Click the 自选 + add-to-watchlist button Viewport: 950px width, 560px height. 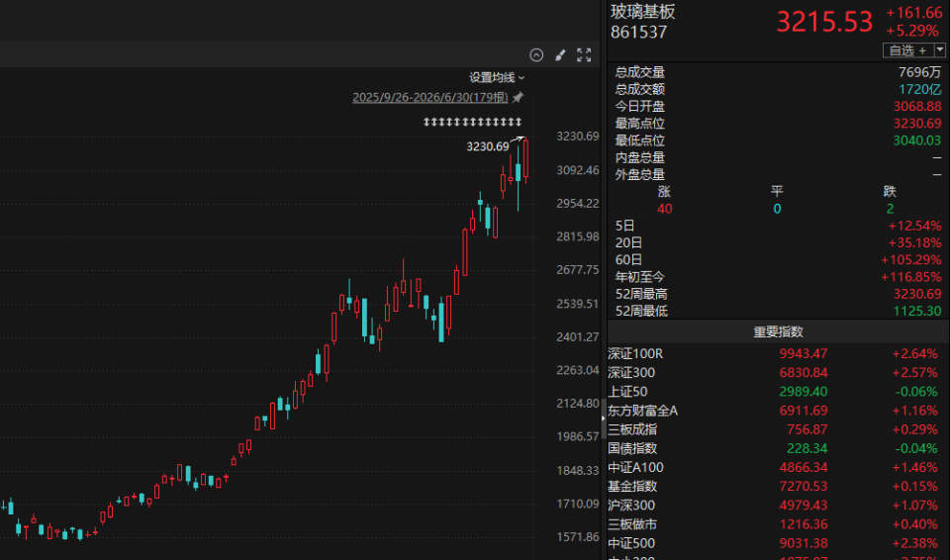[x=907, y=50]
